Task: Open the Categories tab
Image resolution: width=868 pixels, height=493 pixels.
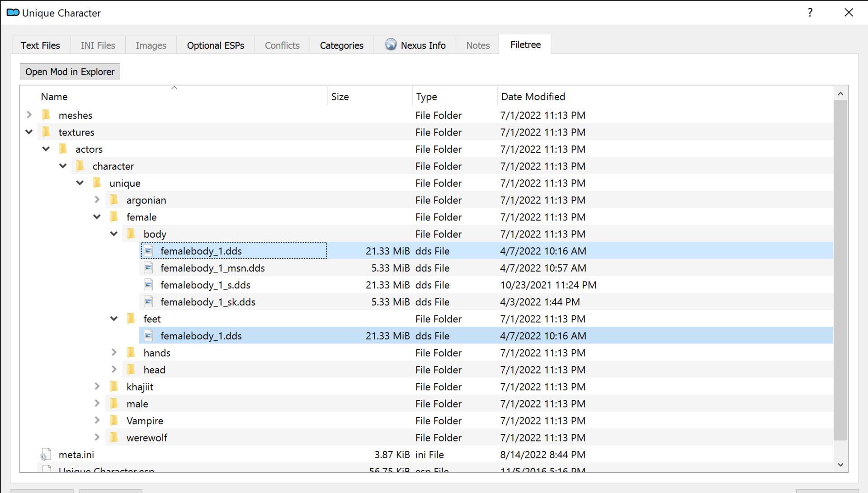Action: pyautogui.click(x=342, y=45)
